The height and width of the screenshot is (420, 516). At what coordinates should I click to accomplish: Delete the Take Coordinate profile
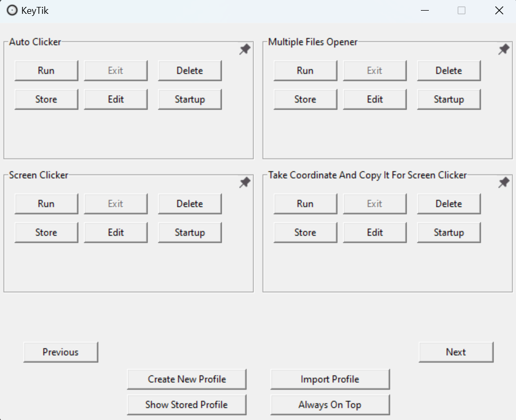pos(449,204)
